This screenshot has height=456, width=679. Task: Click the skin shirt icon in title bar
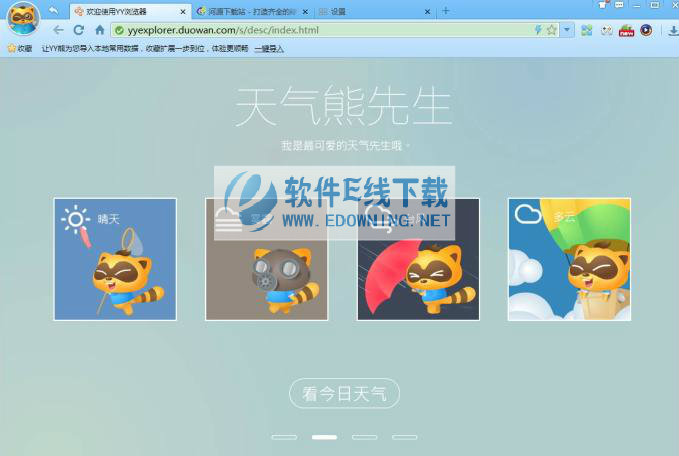603,6
